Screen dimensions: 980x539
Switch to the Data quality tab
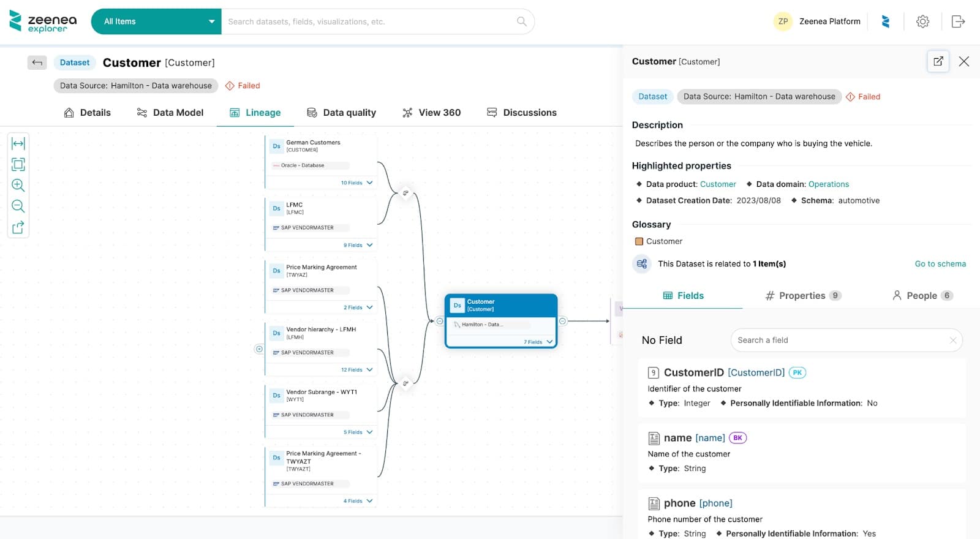(341, 113)
